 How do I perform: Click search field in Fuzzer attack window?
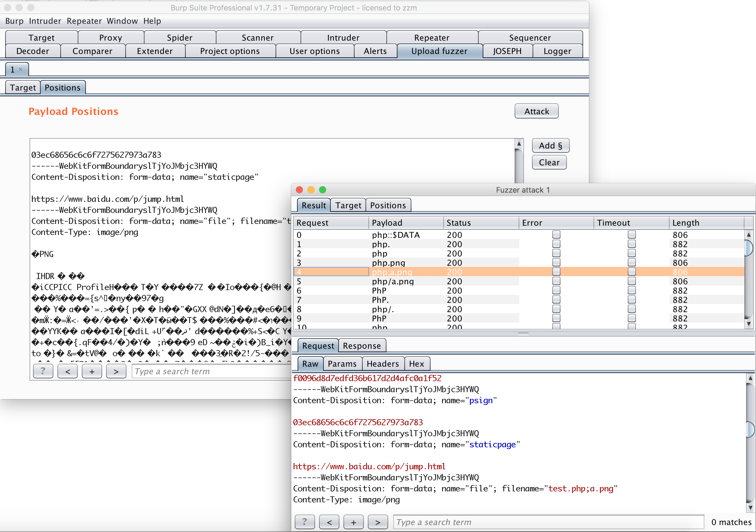pos(549,522)
